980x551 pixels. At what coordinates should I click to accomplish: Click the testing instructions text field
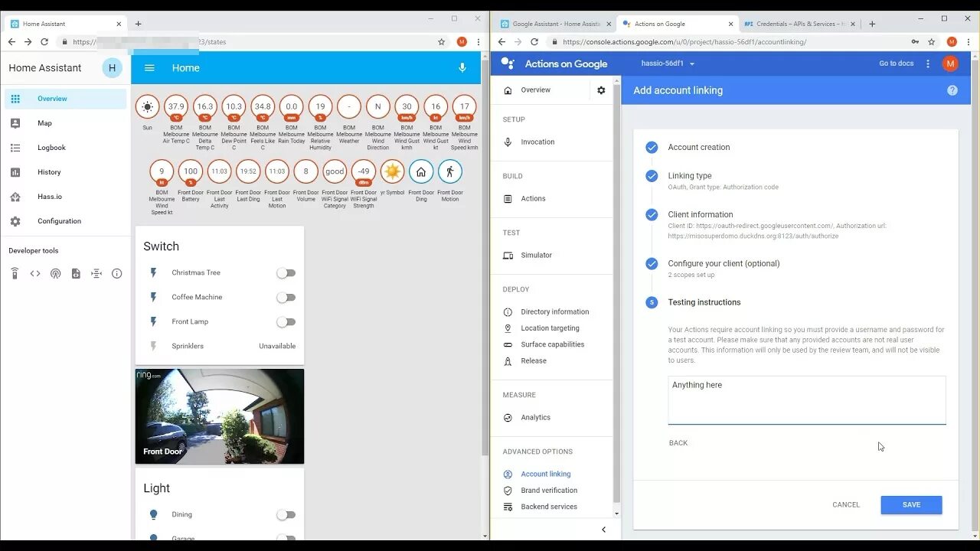coord(807,400)
